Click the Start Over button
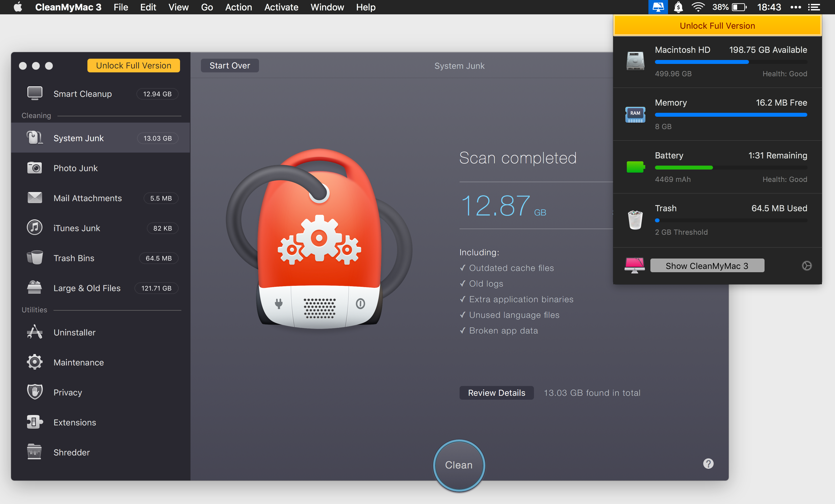 coord(230,66)
